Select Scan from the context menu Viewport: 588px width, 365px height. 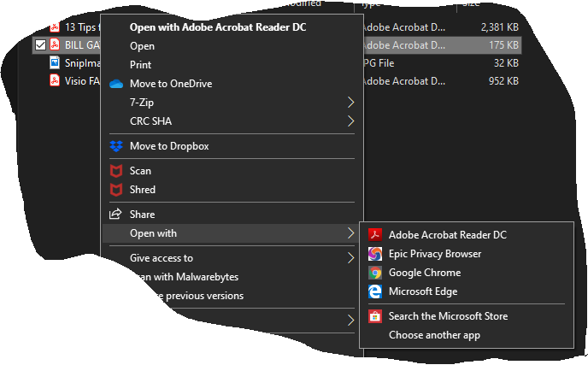tap(140, 171)
